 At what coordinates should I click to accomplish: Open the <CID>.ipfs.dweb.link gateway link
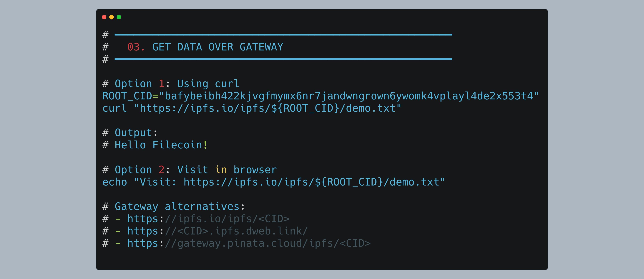click(218, 231)
